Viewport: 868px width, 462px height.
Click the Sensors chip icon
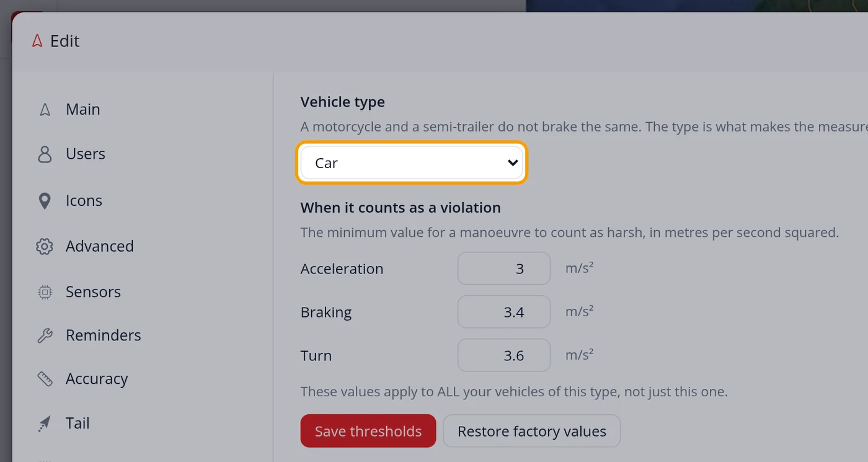click(x=45, y=292)
